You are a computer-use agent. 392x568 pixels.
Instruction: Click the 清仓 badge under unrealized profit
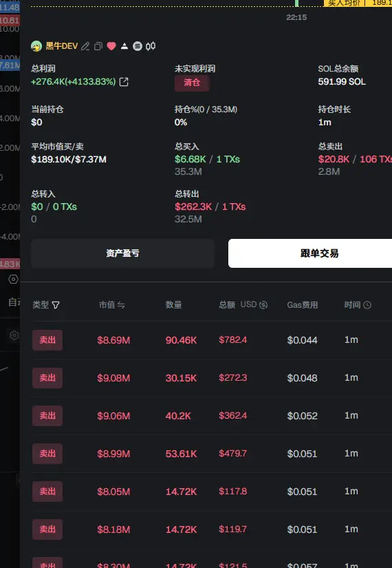192,83
